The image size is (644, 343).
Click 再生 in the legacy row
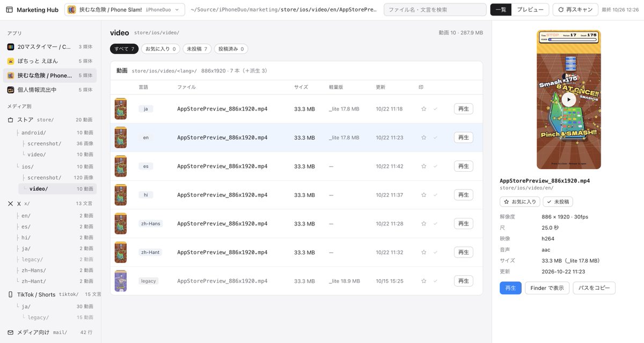tap(463, 281)
